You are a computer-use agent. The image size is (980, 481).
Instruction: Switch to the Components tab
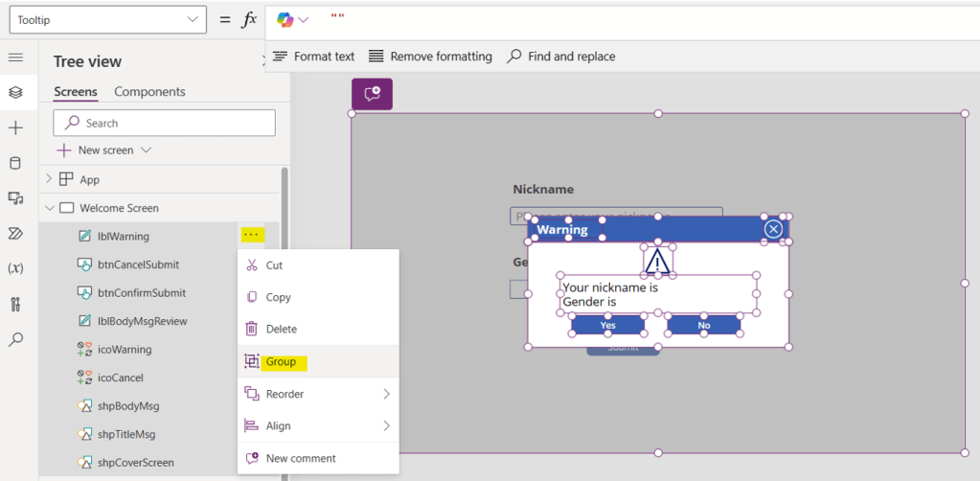point(149,92)
